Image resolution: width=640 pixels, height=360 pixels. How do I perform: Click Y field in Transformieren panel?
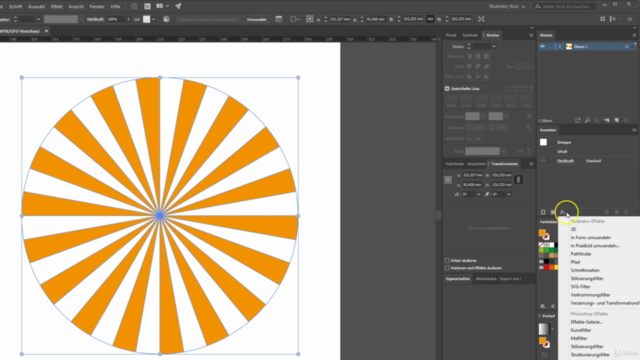tap(473, 185)
